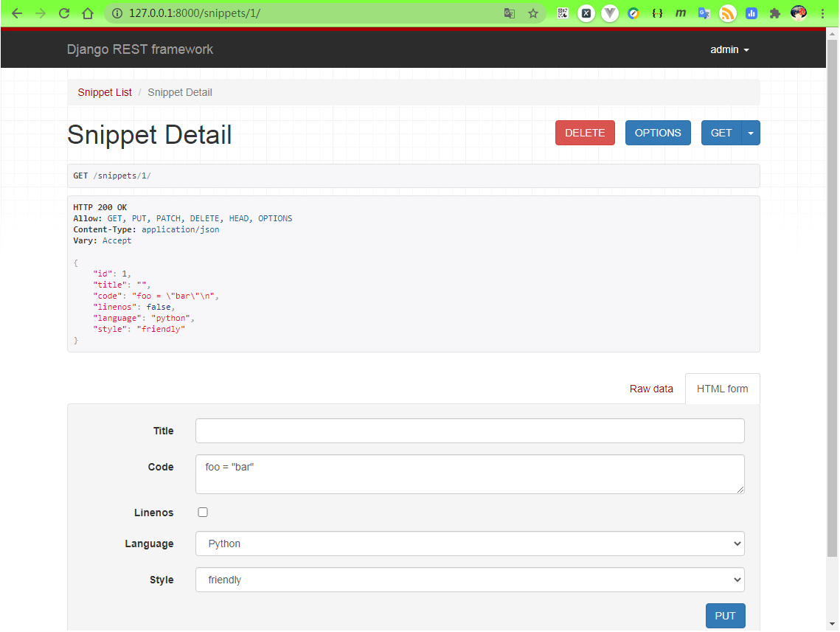The height and width of the screenshot is (632, 840).
Task: View site information icon in address bar
Action: 117,13
